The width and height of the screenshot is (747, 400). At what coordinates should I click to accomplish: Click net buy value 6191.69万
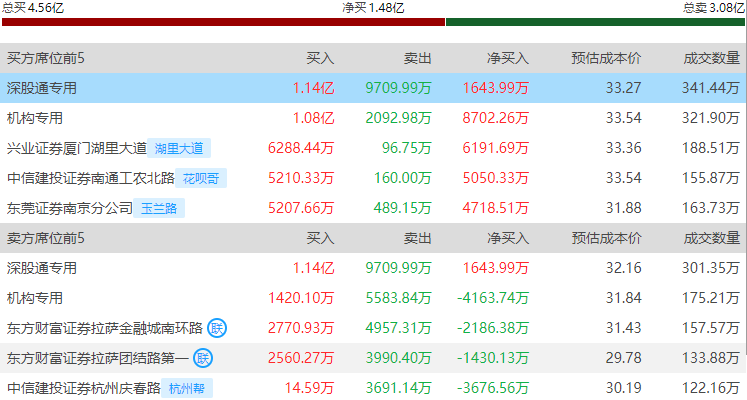pos(495,148)
